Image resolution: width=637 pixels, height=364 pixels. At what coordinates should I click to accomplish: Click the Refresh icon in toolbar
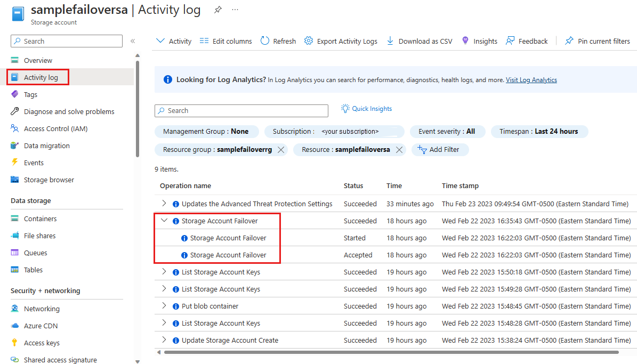265,41
